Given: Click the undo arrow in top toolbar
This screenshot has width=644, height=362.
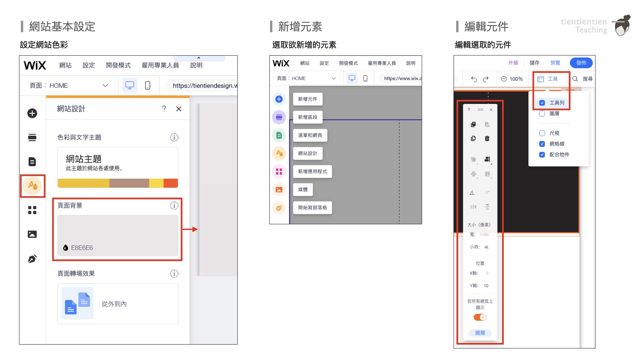Looking at the screenshot, I should (x=474, y=79).
